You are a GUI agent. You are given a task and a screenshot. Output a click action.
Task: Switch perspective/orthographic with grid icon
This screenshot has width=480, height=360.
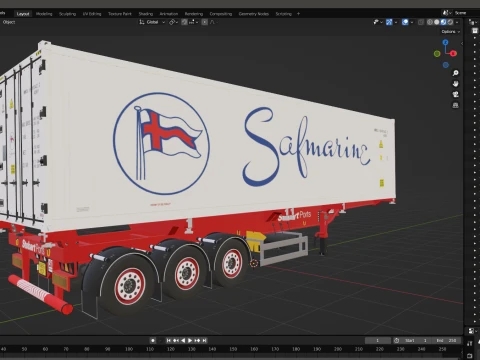click(455, 105)
